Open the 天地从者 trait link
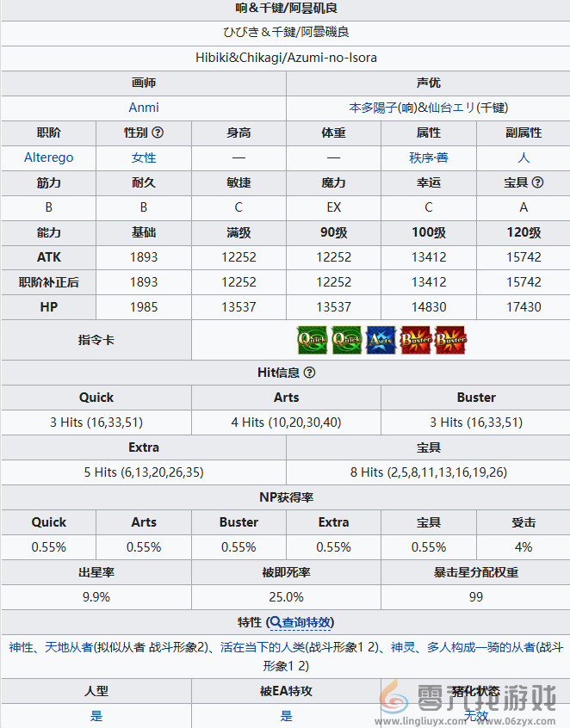The image size is (570, 728). (68, 647)
